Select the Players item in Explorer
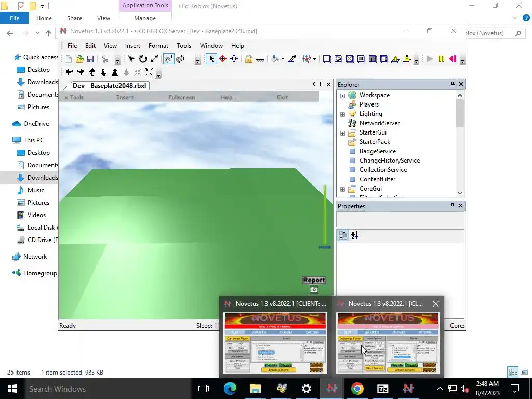This screenshot has width=532, height=399. tap(369, 104)
